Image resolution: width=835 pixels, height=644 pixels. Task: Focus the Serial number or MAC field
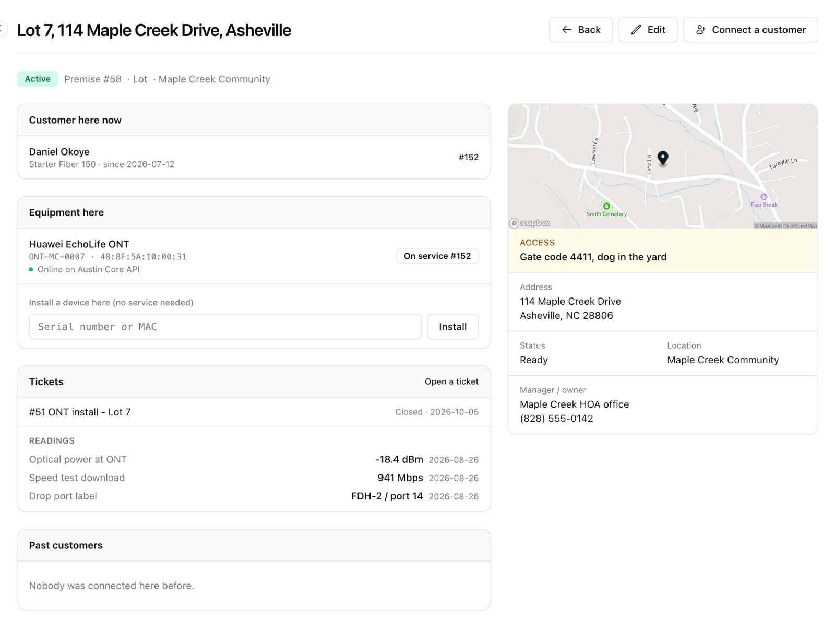225,327
